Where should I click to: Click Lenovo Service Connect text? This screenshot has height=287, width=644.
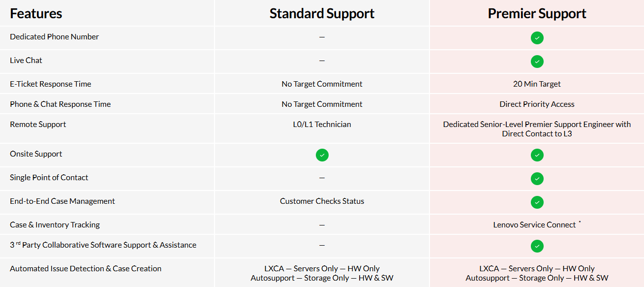click(x=534, y=225)
